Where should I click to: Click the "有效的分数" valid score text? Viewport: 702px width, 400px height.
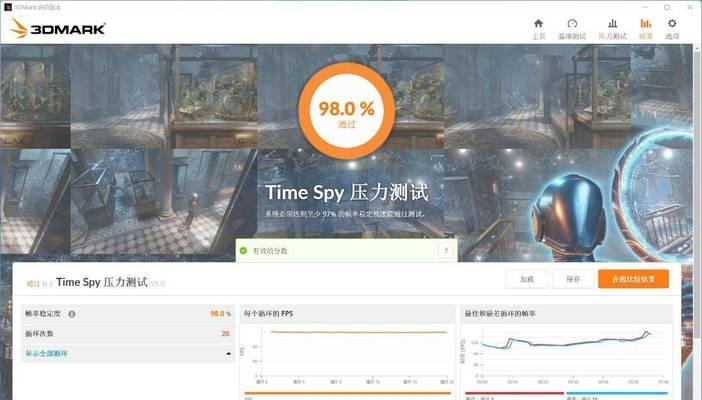point(270,251)
